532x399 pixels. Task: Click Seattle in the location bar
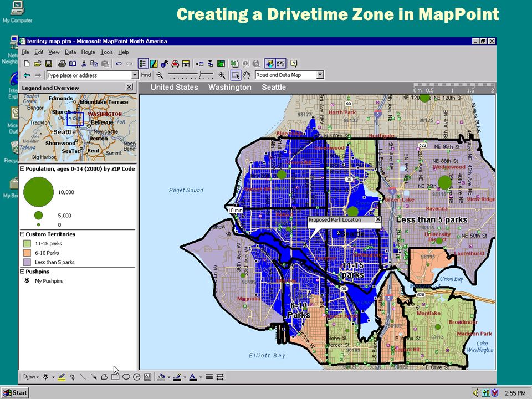pyautogui.click(x=273, y=87)
